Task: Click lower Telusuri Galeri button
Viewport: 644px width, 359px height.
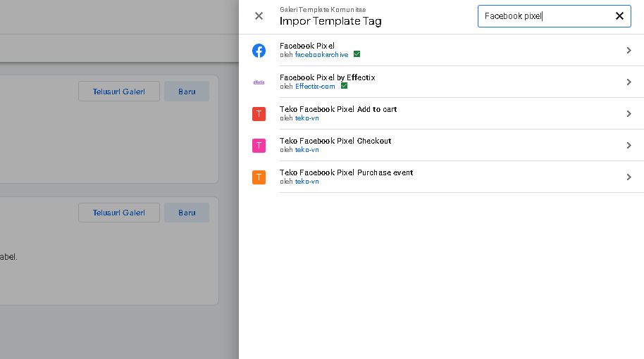Action: (x=119, y=213)
